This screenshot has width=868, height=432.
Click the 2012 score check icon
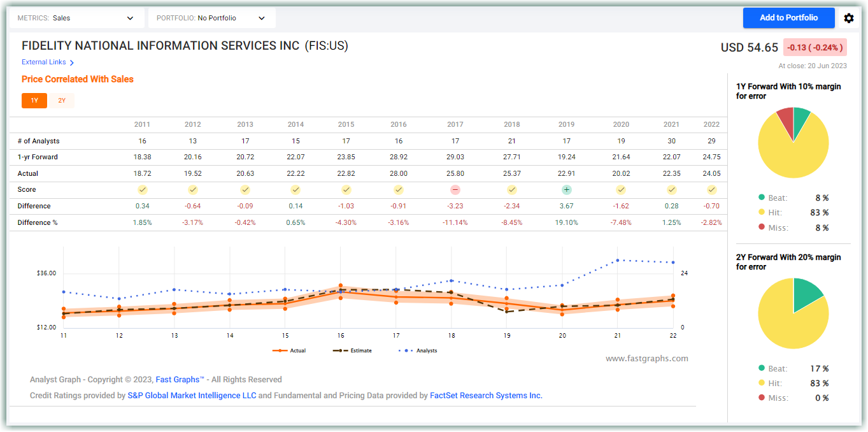pyautogui.click(x=193, y=190)
